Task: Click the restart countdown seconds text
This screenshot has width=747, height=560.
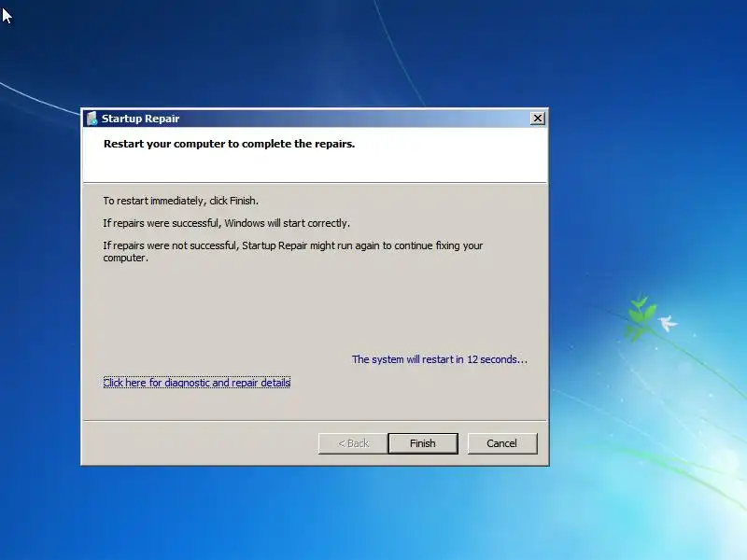Action: [x=439, y=359]
